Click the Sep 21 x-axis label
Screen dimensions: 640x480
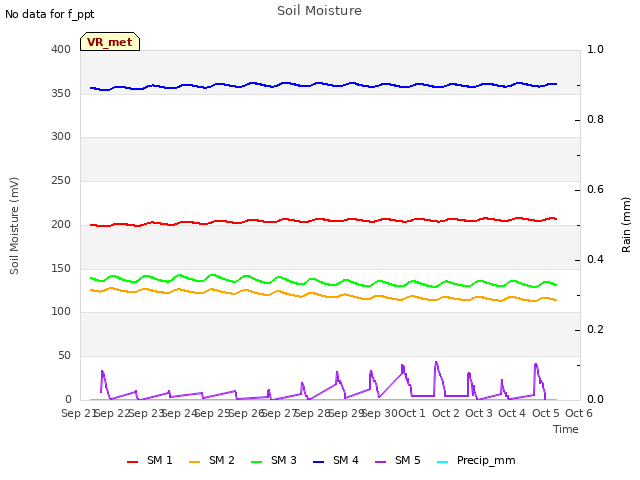[x=79, y=413]
